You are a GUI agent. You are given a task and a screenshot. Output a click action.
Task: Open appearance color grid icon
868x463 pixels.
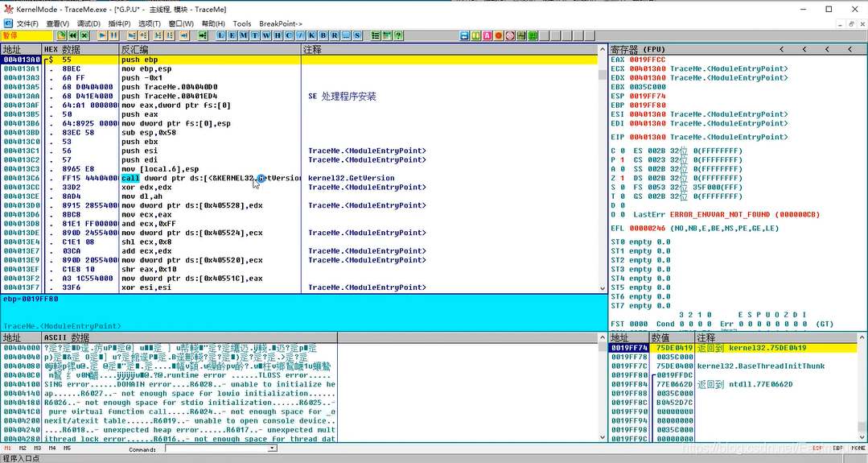[x=387, y=35]
